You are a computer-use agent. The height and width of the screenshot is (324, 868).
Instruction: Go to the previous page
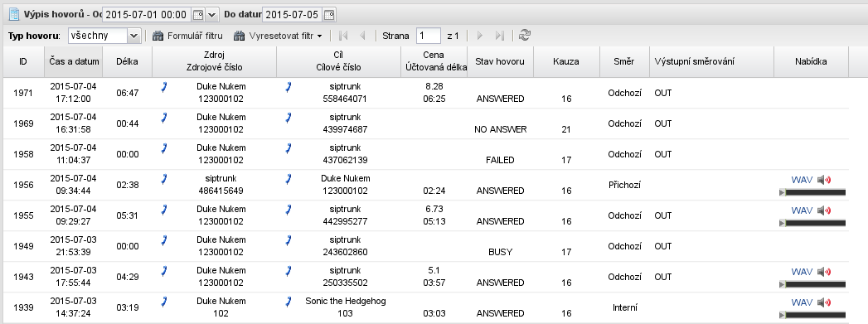(x=362, y=36)
